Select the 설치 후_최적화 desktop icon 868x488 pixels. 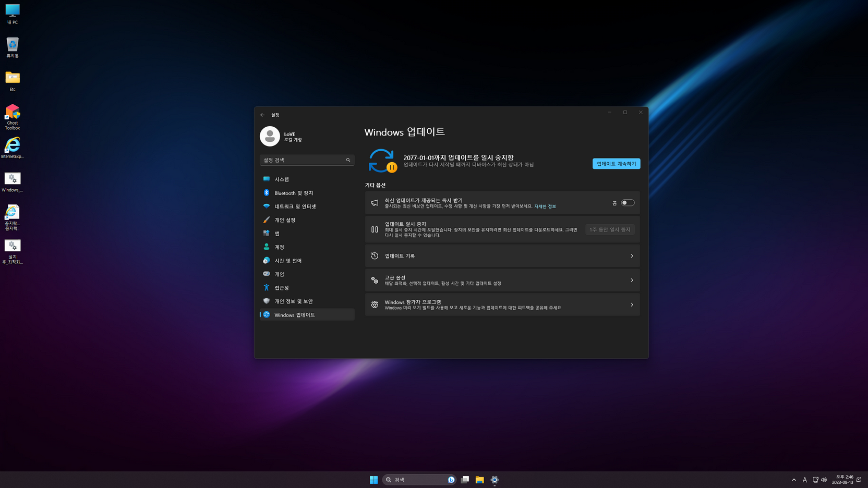[x=13, y=252]
